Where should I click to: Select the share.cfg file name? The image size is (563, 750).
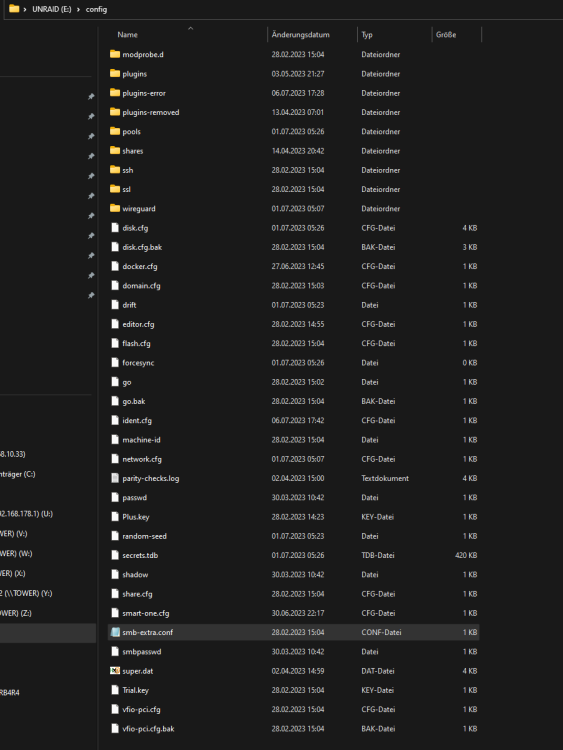[x=137, y=594]
